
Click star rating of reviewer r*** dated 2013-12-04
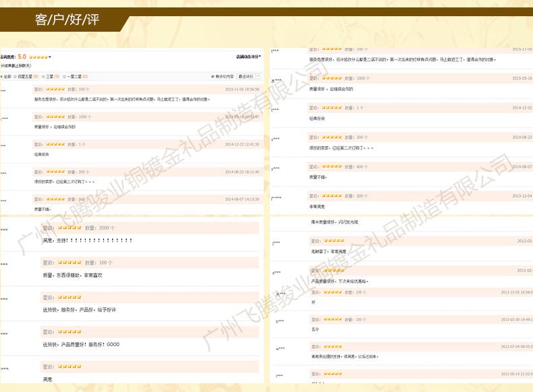332,196
